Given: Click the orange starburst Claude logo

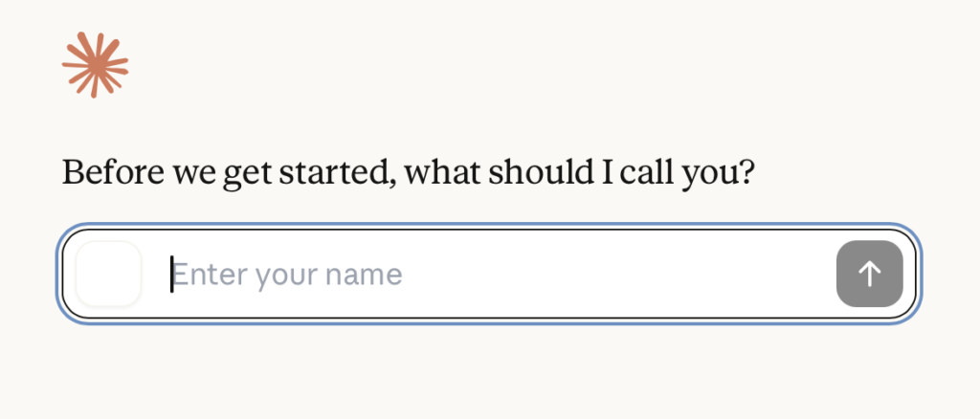Looking at the screenshot, I should [95, 65].
